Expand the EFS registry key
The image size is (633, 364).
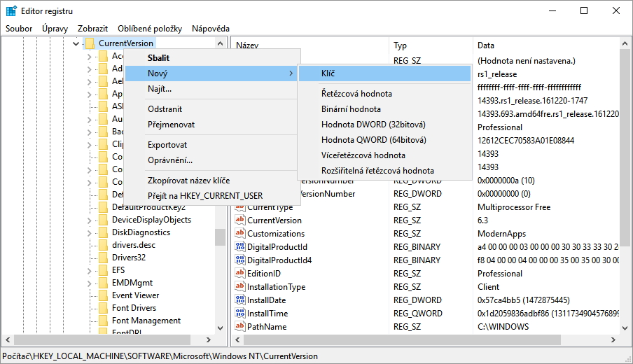pyautogui.click(x=89, y=270)
